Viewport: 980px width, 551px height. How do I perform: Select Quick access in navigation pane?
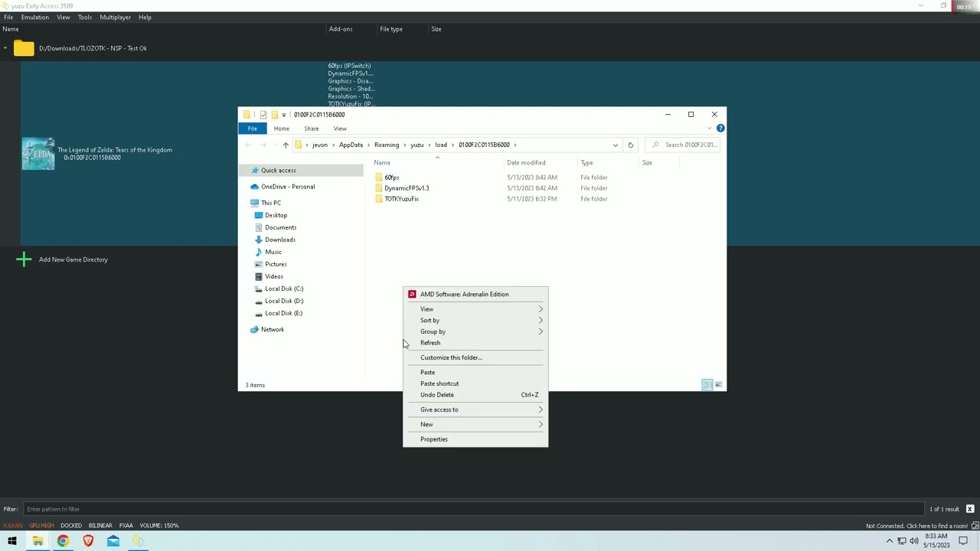click(278, 170)
